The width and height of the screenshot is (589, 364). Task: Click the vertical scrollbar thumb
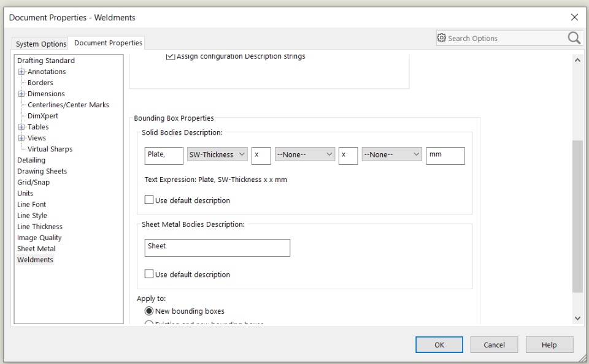(x=577, y=216)
